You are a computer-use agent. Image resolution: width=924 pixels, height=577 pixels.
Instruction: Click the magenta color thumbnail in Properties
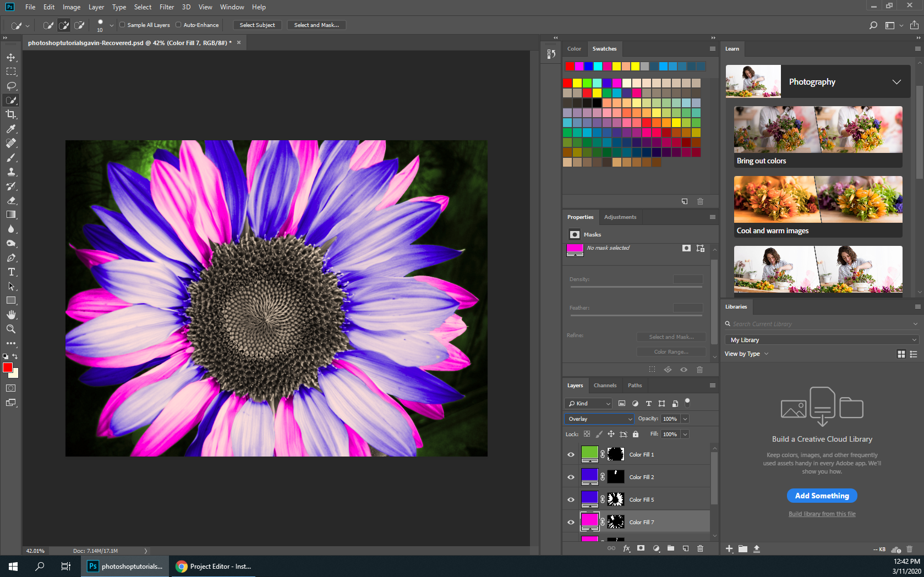(x=575, y=250)
